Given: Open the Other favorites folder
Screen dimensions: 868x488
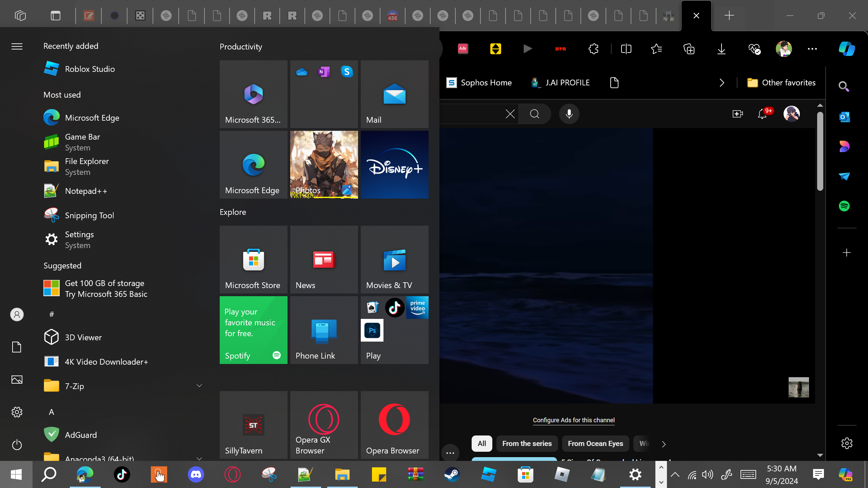Looking at the screenshot, I should pyautogui.click(x=782, y=83).
